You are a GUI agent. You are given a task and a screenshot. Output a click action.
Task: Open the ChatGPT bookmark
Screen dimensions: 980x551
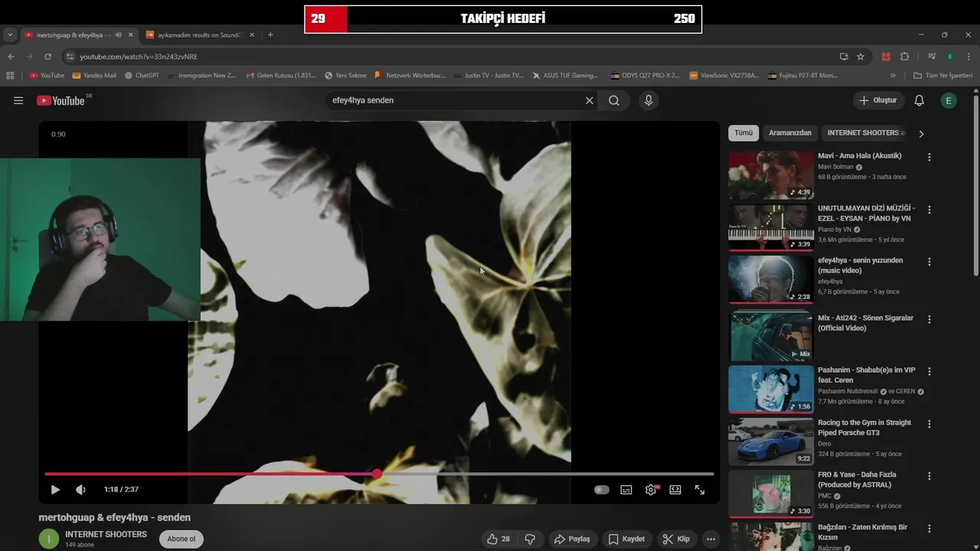coord(142,76)
